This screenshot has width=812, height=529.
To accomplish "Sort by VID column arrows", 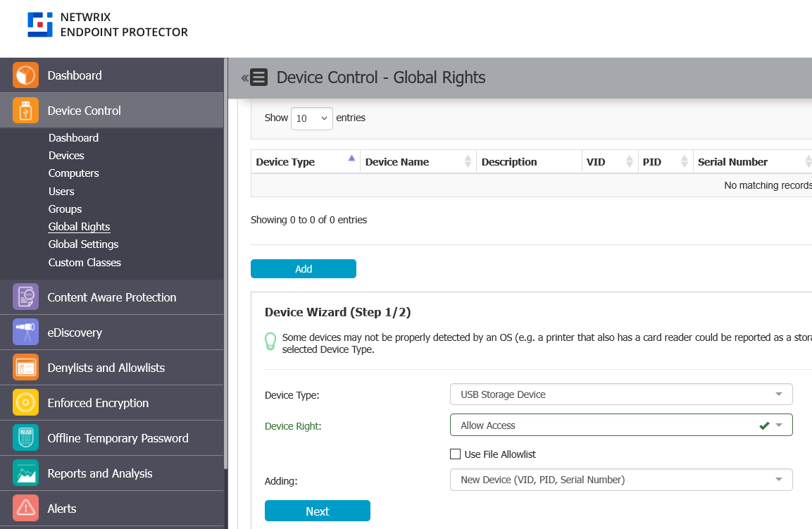I will point(629,161).
